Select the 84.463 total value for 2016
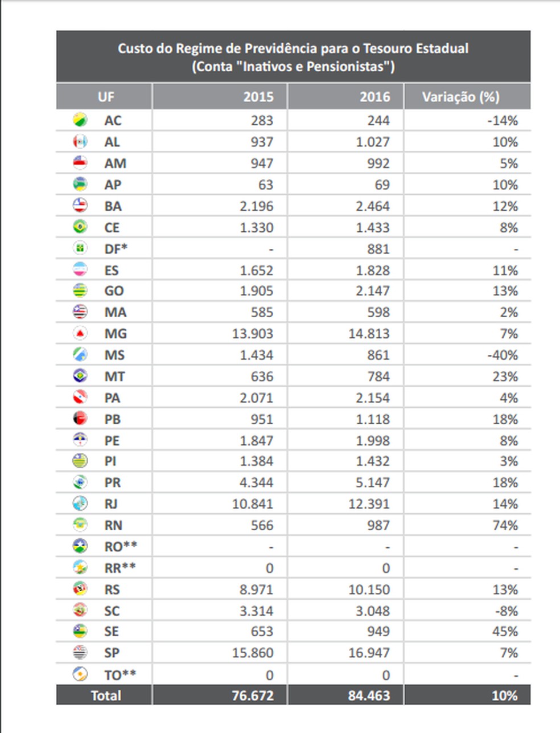 click(x=369, y=695)
